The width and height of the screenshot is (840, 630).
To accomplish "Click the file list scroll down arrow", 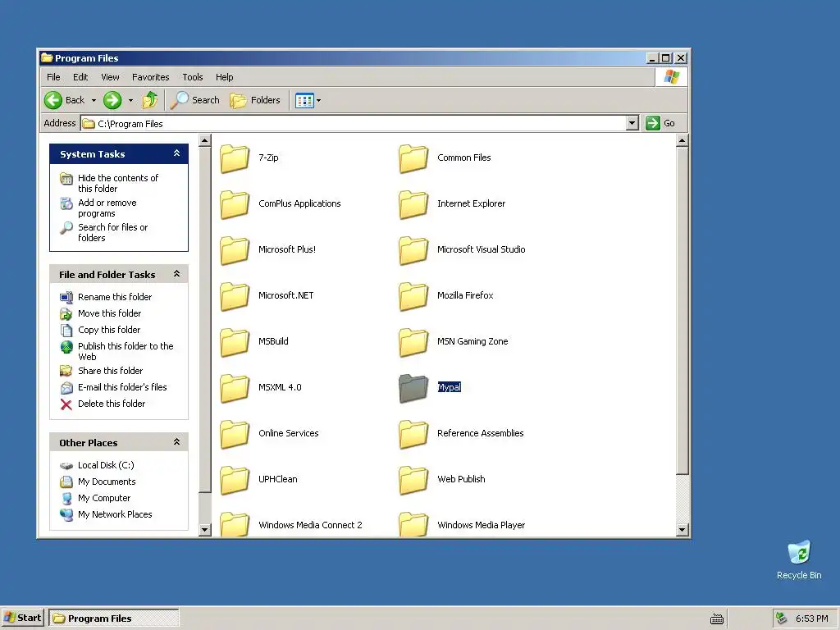I will coord(682,530).
